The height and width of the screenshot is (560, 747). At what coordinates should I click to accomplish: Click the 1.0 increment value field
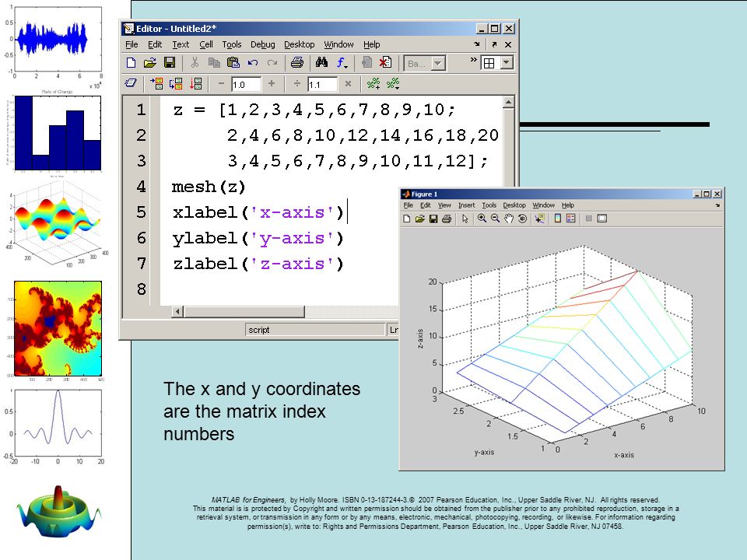coord(247,84)
